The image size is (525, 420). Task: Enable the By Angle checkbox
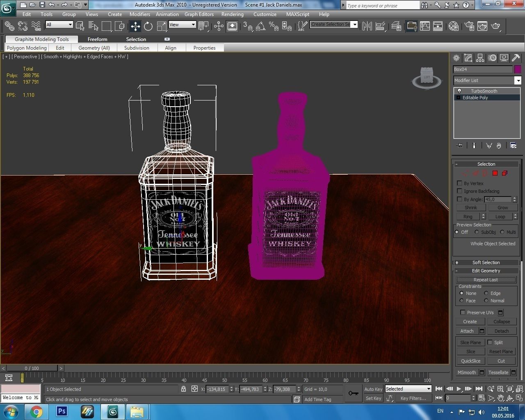(459, 199)
